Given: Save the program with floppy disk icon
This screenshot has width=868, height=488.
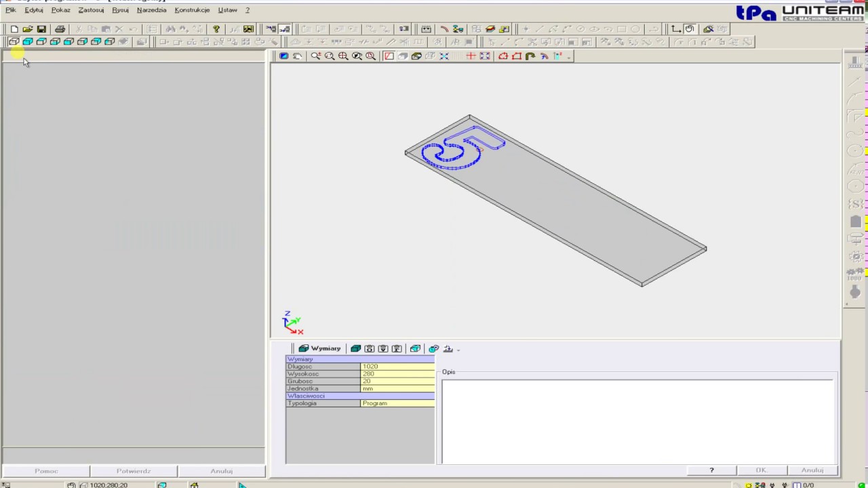Looking at the screenshot, I should click(41, 29).
